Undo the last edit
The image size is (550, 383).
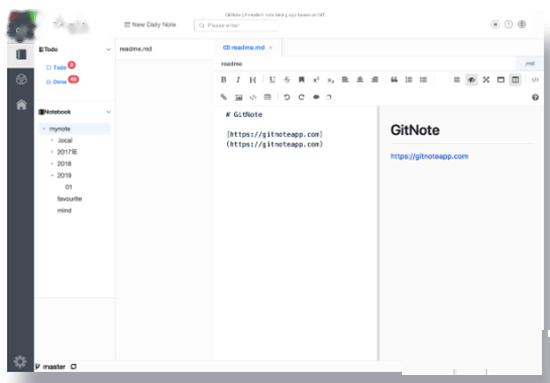(x=287, y=97)
